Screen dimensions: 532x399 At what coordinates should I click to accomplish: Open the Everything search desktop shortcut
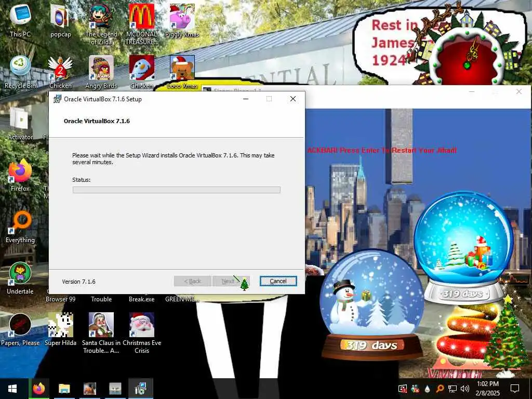[x=20, y=227]
